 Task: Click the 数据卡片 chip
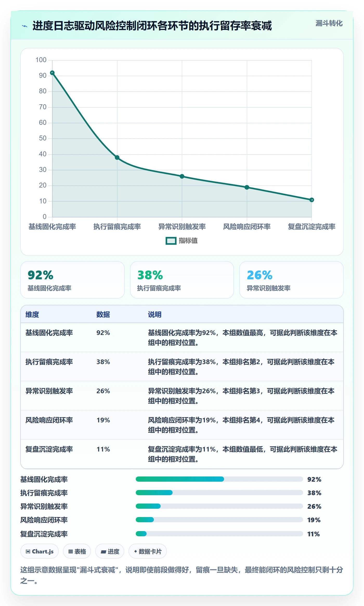click(x=148, y=551)
